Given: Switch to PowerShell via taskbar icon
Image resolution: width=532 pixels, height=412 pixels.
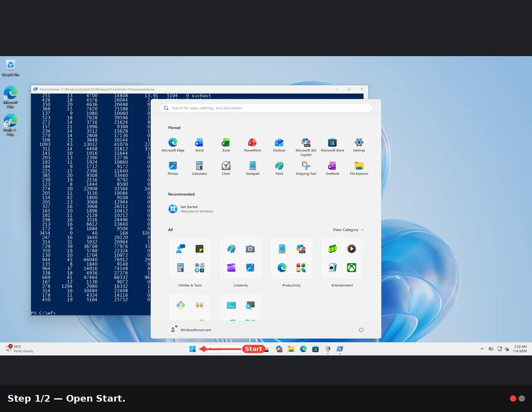Looking at the screenshot, I should click(x=340, y=349).
